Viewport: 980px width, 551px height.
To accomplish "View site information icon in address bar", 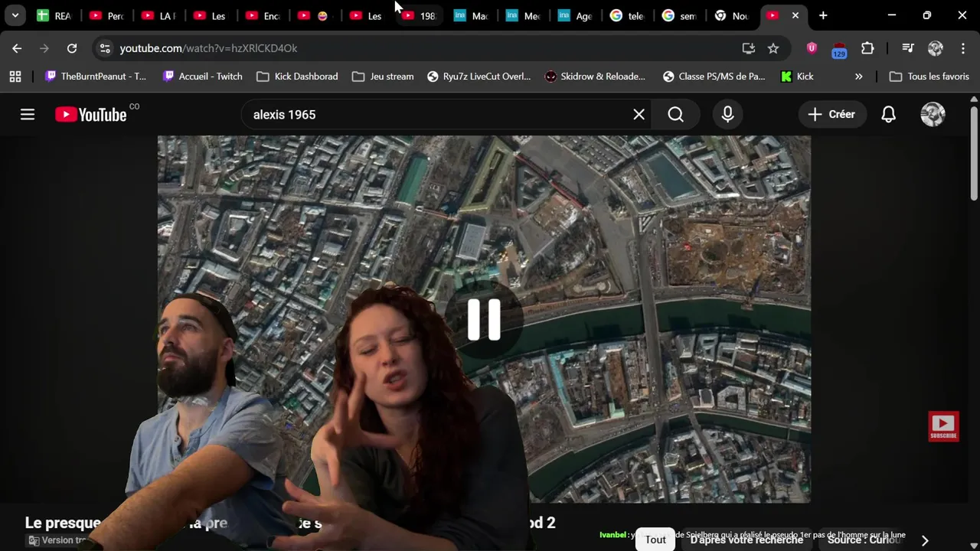I will (x=105, y=48).
